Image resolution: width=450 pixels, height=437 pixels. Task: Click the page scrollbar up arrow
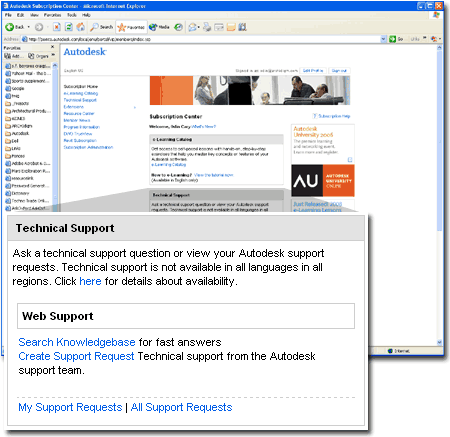click(x=440, y=48)
